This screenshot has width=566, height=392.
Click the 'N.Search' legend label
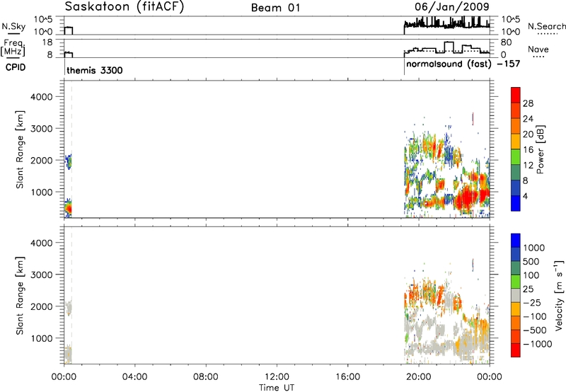(x=546, y=26)
